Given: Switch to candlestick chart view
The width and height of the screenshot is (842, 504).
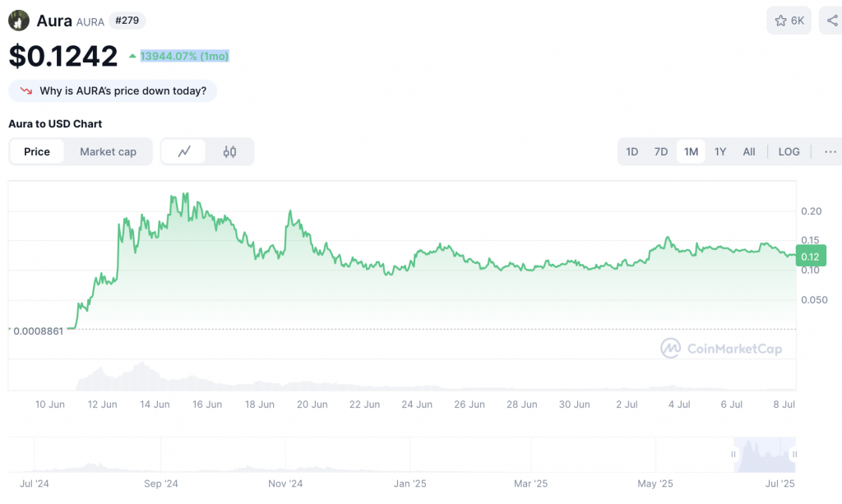Looking at the screenshot, I should pyautogui.click(x=229, y=152).
